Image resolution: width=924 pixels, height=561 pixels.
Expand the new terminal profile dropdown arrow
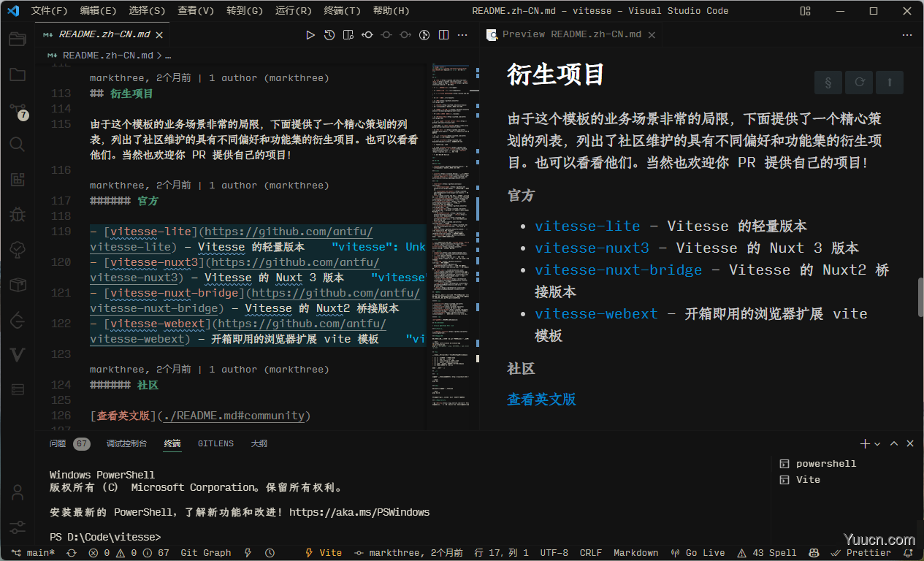coord(877,443)
